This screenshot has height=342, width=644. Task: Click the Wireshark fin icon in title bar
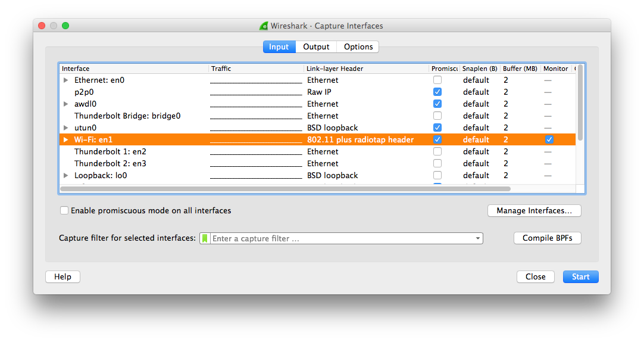(264, 26)
